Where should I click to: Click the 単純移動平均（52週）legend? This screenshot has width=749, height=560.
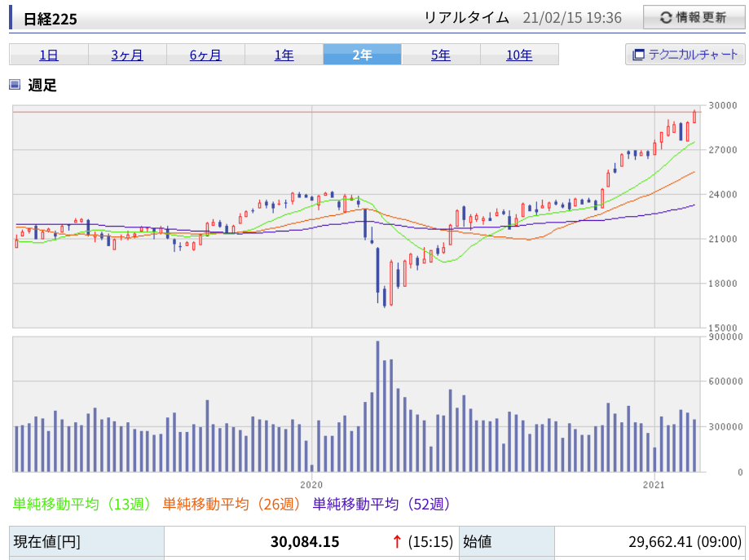(x=381, y=504)
